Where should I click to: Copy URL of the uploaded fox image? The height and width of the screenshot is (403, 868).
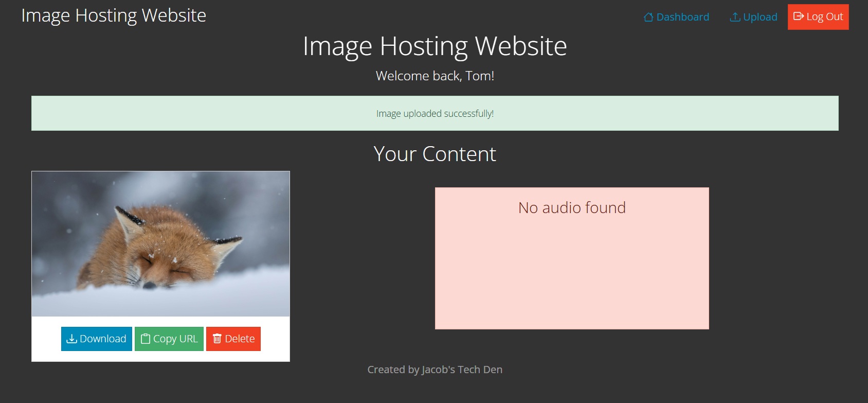click(169, 339)
